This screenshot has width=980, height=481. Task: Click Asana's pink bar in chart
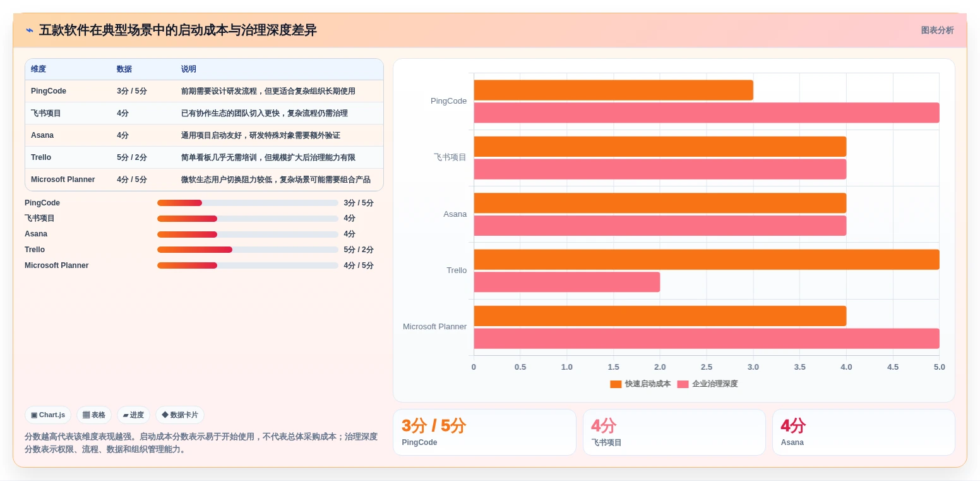(660, 226)
